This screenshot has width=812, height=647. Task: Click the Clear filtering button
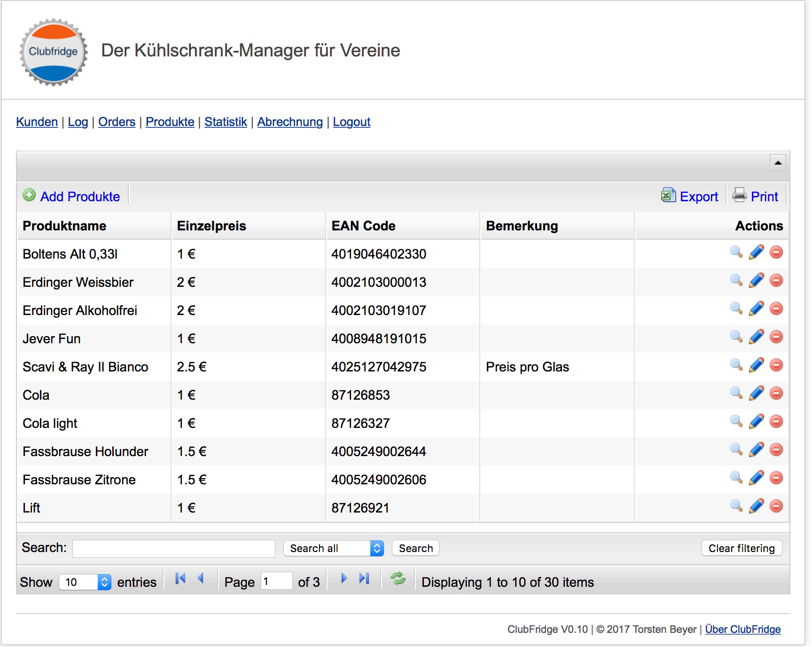[x=742, y=548]
